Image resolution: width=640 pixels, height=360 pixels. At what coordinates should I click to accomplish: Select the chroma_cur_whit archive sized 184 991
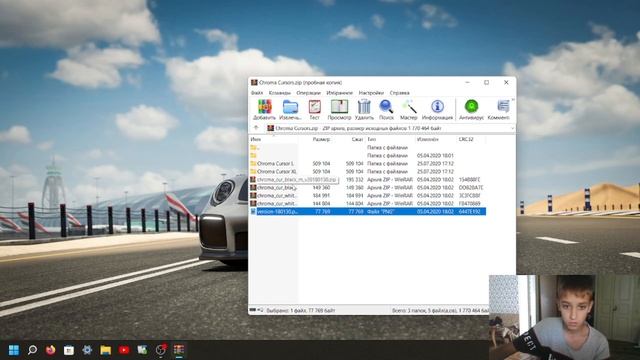coord(277,196)
